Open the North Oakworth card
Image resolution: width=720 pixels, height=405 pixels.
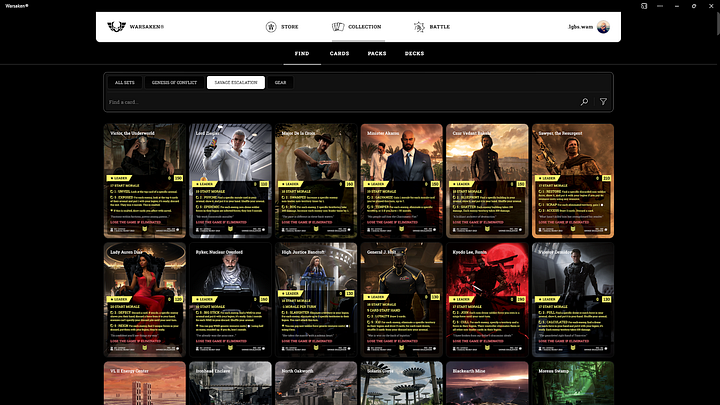click(316, 383)
